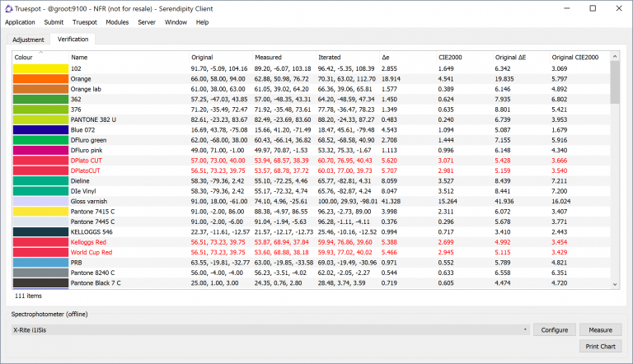Select the Verification tab
This screenshot has width=633, height=364.
tap(73, 39)
